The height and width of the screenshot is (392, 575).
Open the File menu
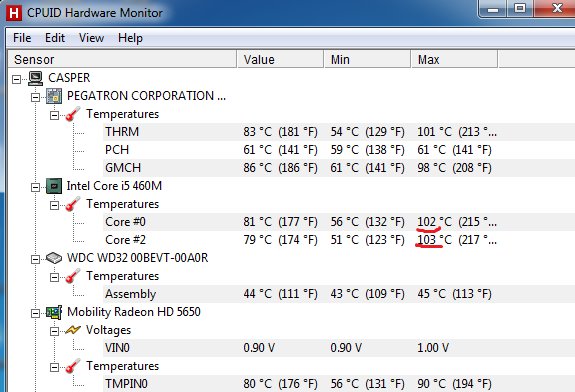point(22,38)
